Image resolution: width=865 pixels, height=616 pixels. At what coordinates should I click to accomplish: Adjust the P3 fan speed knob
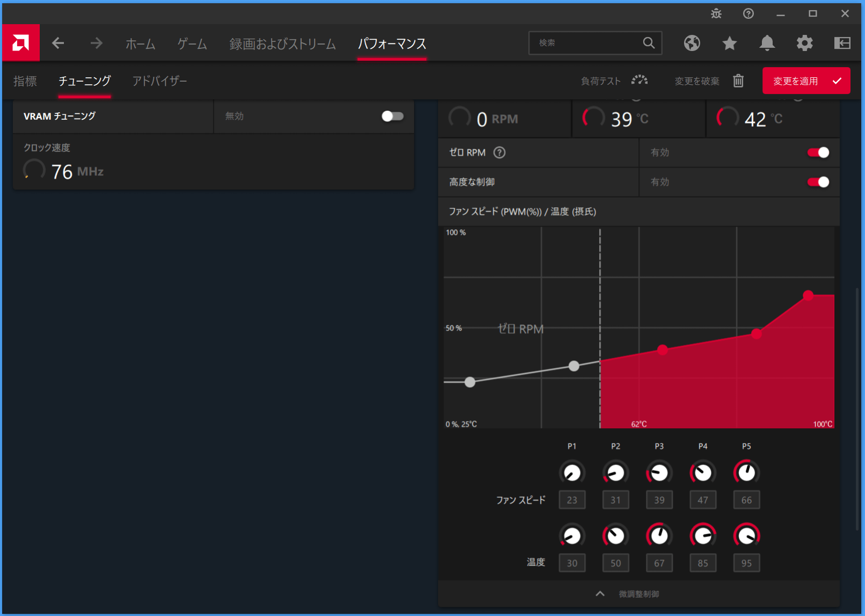coord(659,473)
